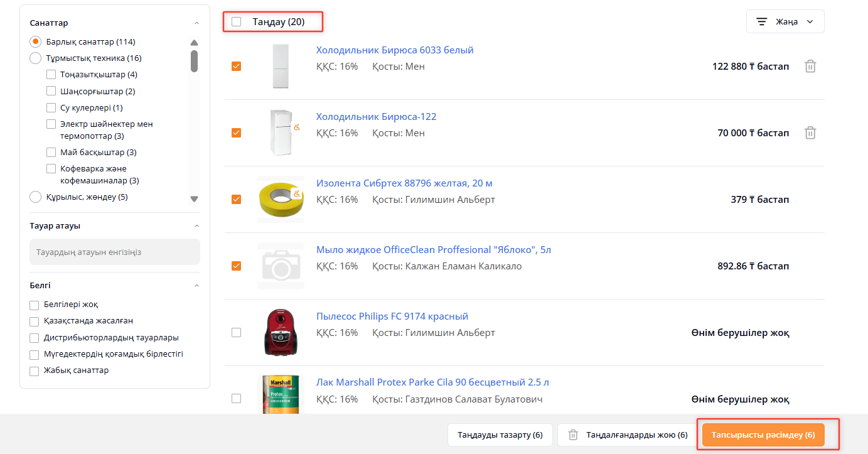Open the Лак Marshall Protex Parke link

(x=432, y=382)
